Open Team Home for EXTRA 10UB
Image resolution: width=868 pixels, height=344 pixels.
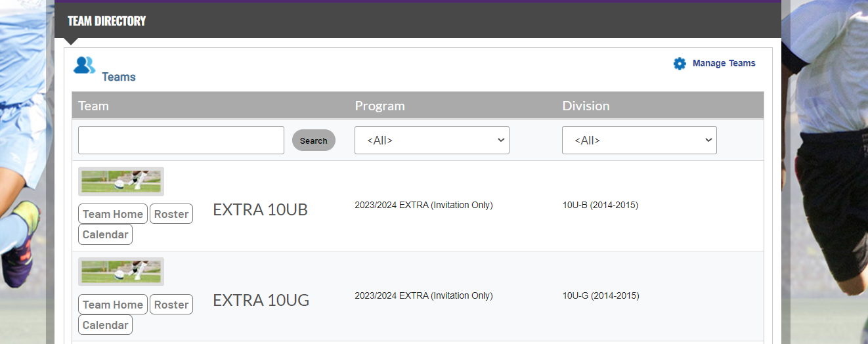click(x=113, y=214)
